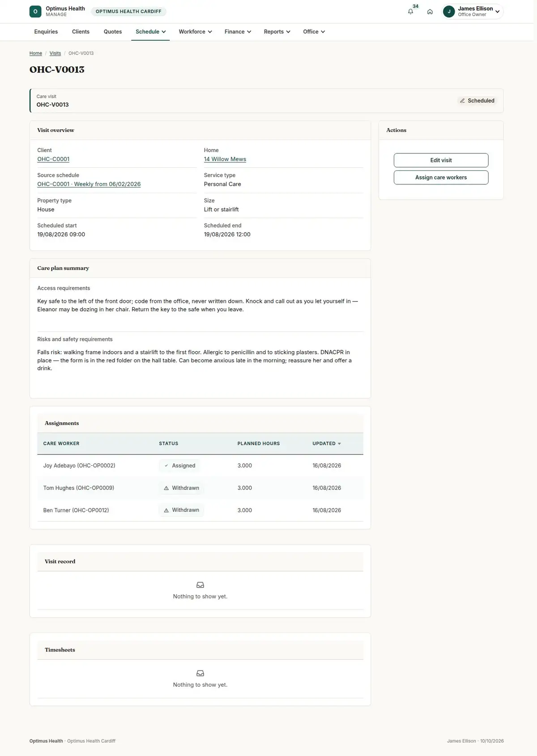The image size is (537, 756).
Task: Open the 14 Willow Mews home link
Action: (x=225, y=159)
